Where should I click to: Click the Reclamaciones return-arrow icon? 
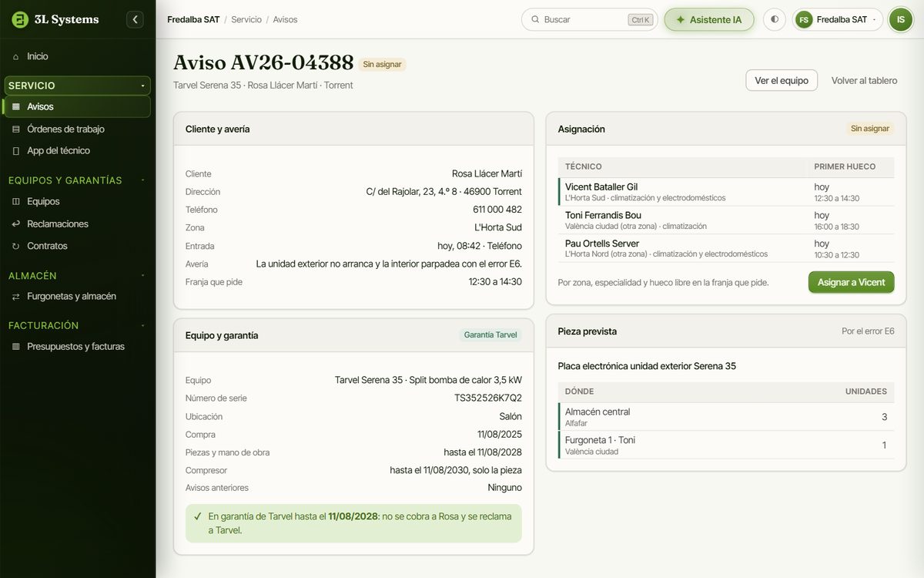click(16, 224)
